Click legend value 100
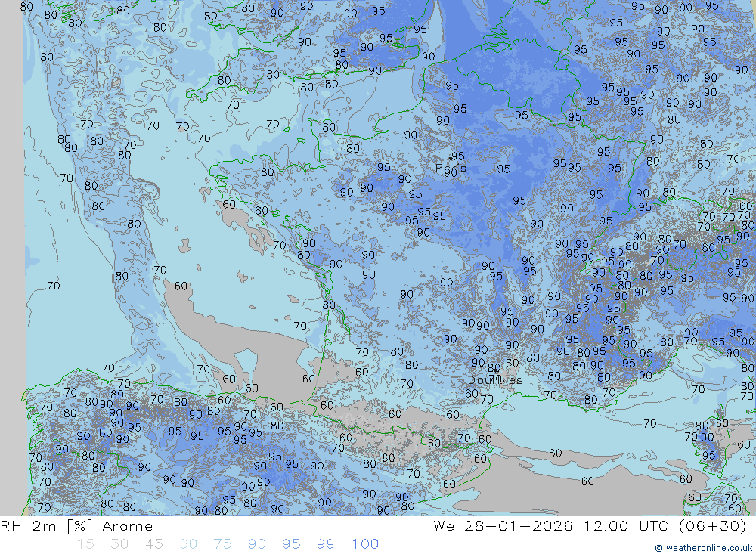The width and height of the screenshot is (756, 554). tap(365, 544)
